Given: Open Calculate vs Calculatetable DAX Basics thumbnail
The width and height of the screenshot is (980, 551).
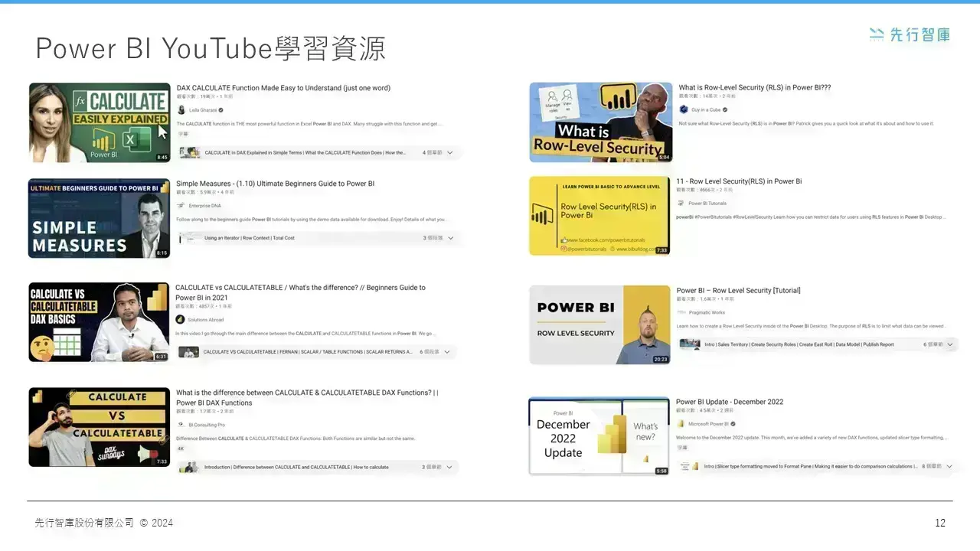Looking at the screenshot, I should pos(99,322).
